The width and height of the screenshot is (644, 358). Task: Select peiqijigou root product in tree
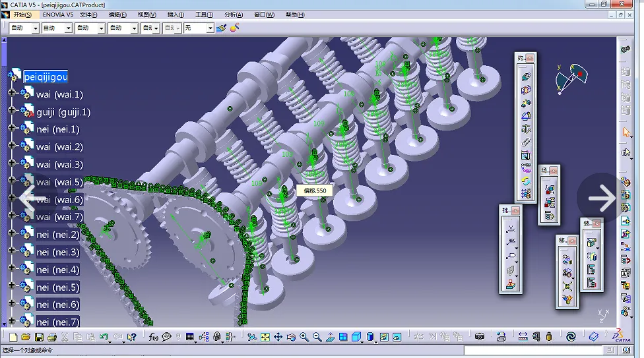(x=46, y=76)
